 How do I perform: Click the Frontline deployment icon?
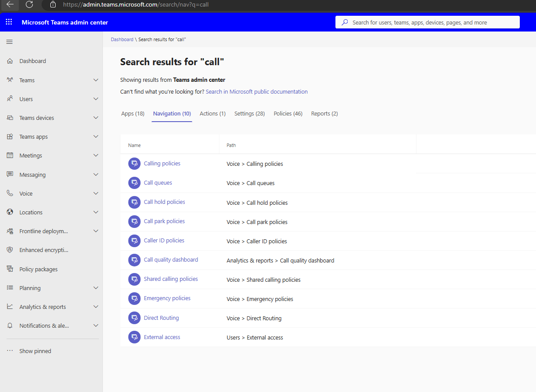tap(10, 231)
